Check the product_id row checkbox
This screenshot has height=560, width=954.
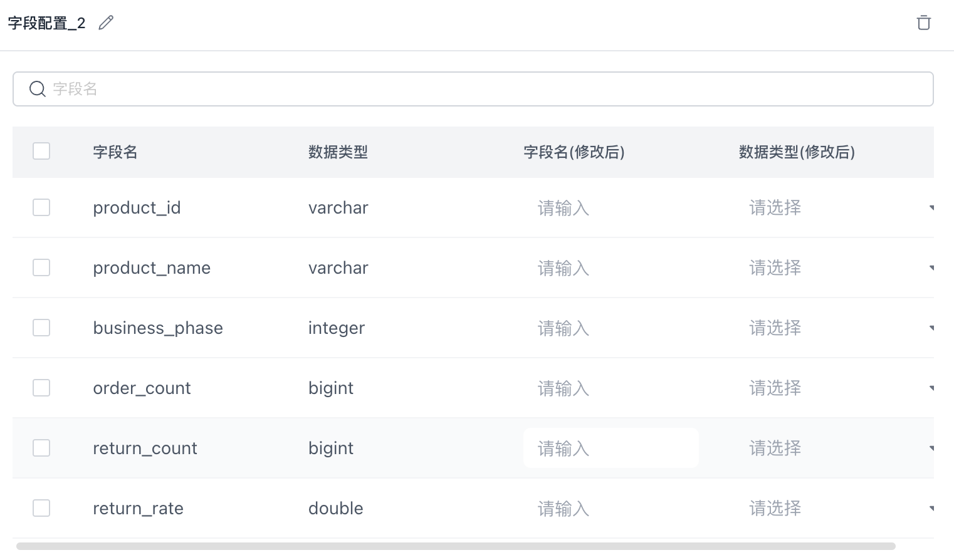click(41, 207)
